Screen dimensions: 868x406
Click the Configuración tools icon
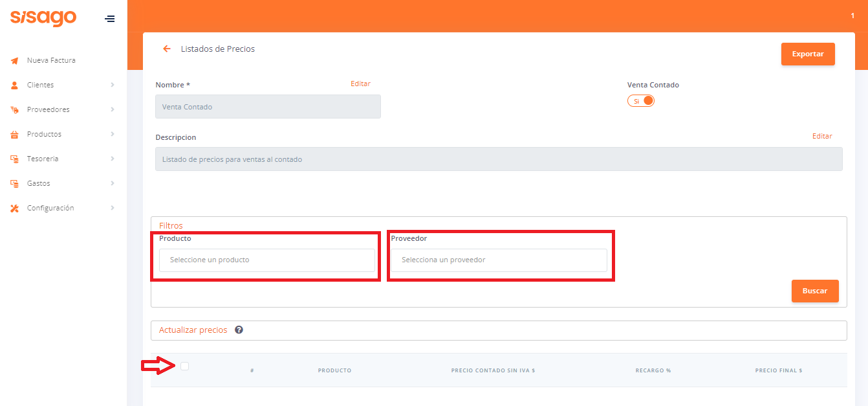tap(14, 209)
